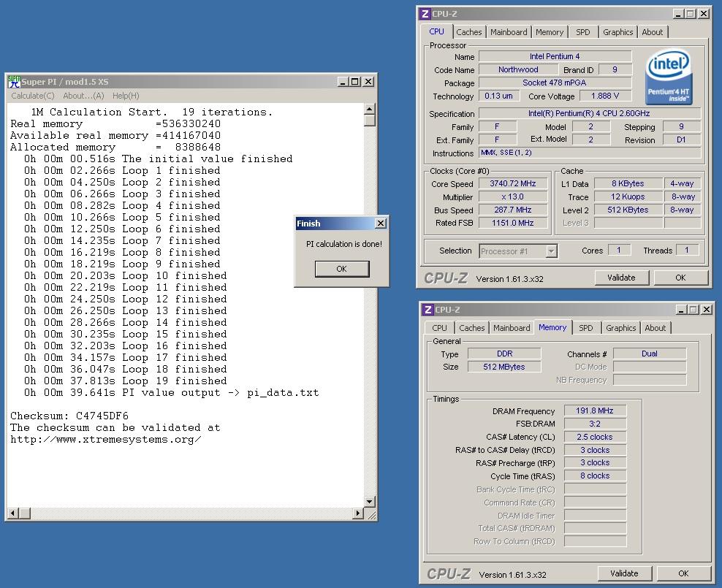
Task: Click the CAS# Latency value 2.5 clocks
Action: click(x=594, y=437)
